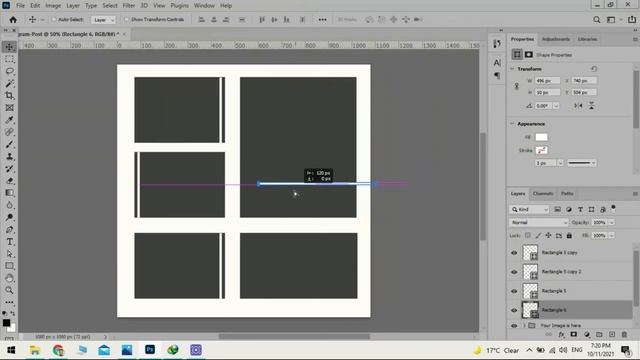Toggle lock all in Layers panel
640x360 pixels.
coord(569,236)
